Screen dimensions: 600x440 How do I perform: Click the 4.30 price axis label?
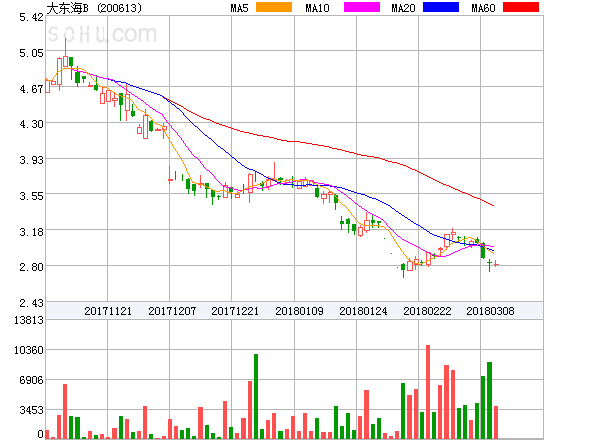point(32,124)
